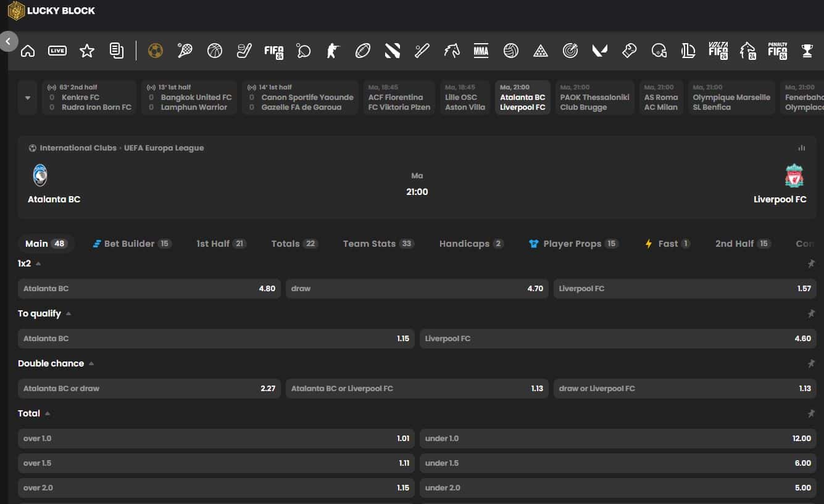The image size is (824, 504).
Task: Select draw or Liverpool FC 1.13
Action: point(685,389)
